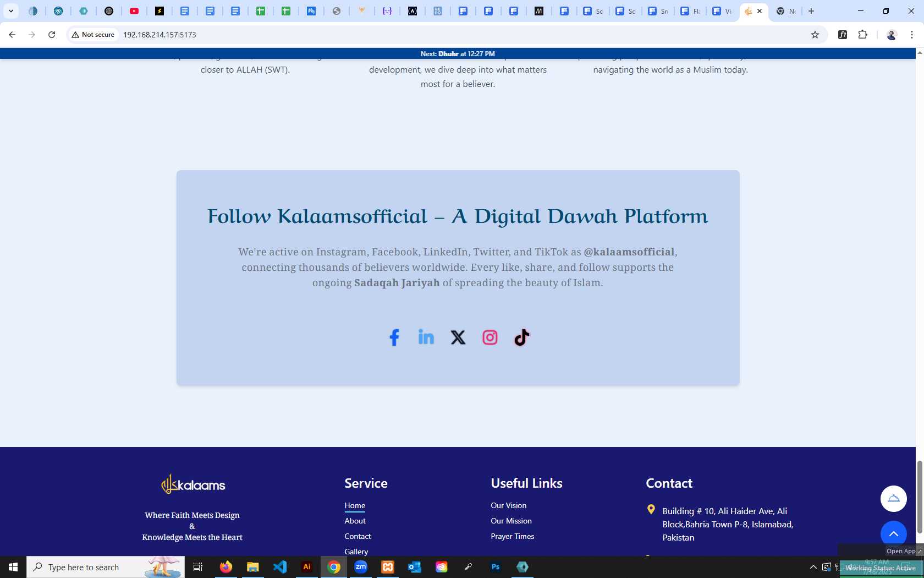Viewport: 924px width, 578px height.
Task: Expand the tab search dropdown arrow
Action: pyautogui.click(x=11, y=11)
